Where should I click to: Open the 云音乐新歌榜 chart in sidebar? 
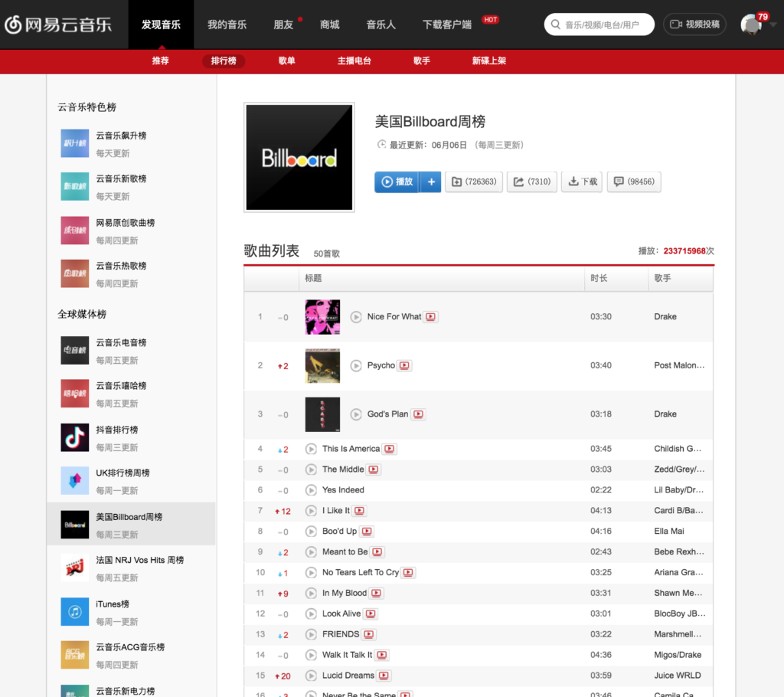pyautogui.click(x=132, y=187)
